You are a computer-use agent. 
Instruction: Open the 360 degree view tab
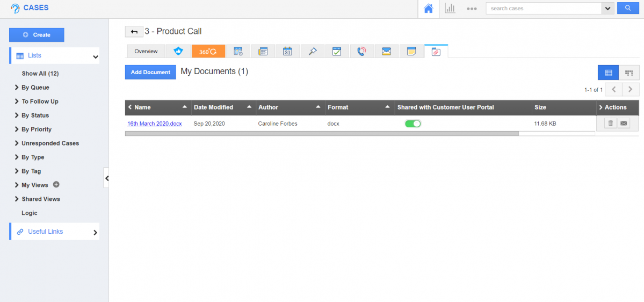208,52
